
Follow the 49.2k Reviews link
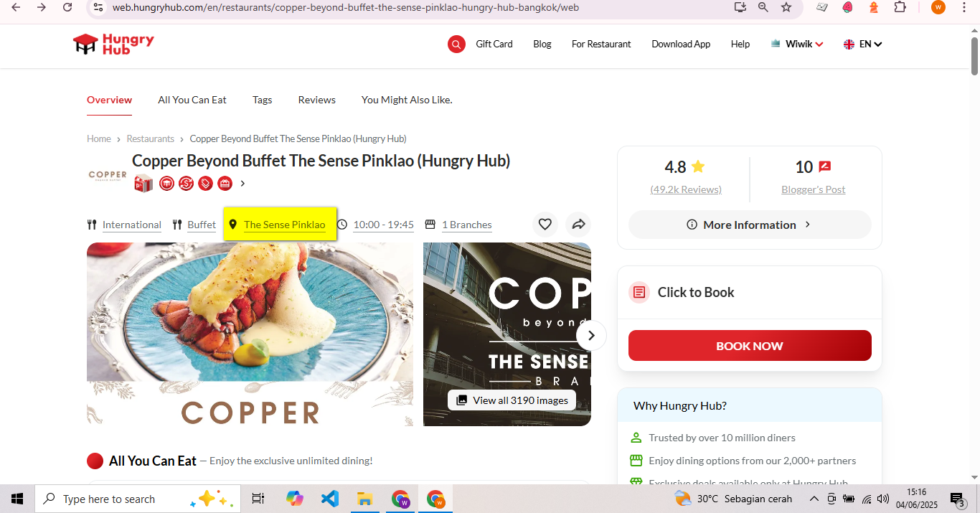click(686, 189)
